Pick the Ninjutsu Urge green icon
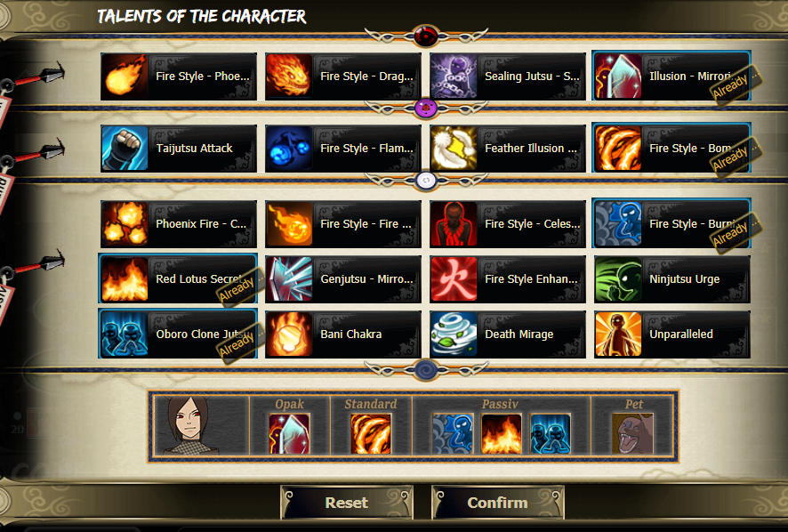The image size is (788, 532). coord(618,279)
